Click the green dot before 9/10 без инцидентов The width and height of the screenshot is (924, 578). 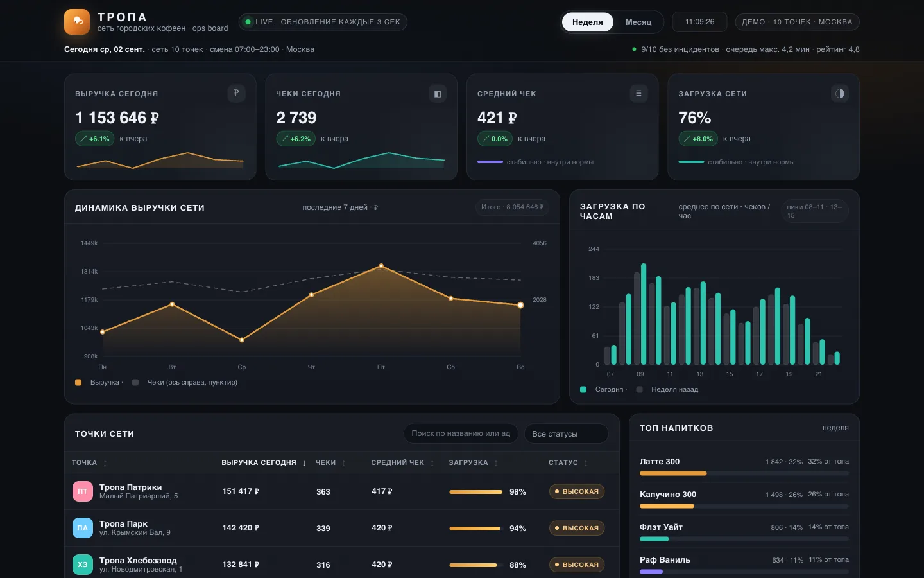coord(635,49)
